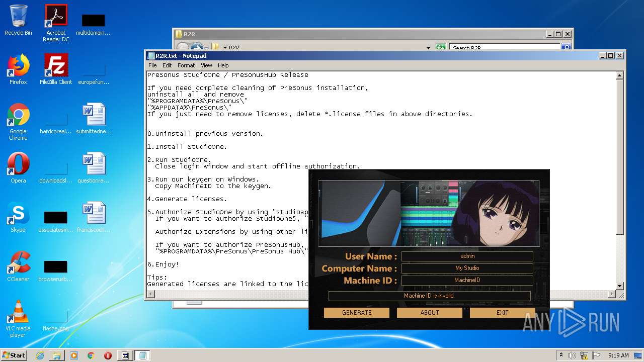Click the Notepad vertical scrollbar down arrow

point(620,286)
